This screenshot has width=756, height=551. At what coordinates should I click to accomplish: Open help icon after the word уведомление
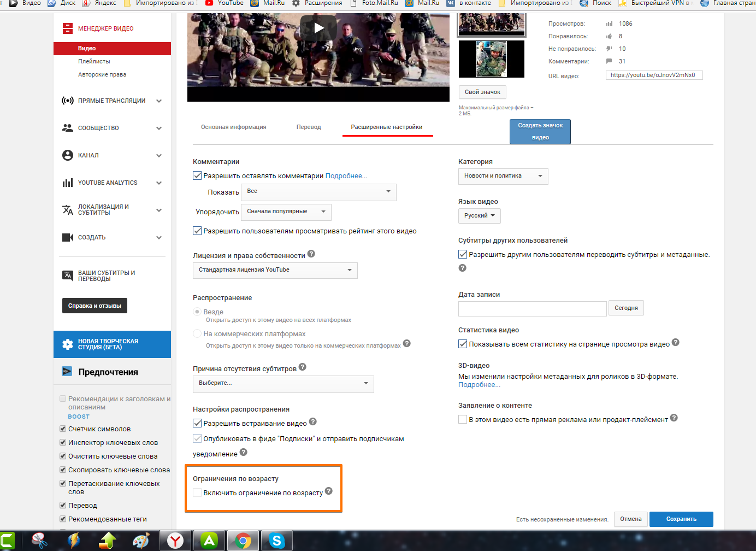coord(244,452)
